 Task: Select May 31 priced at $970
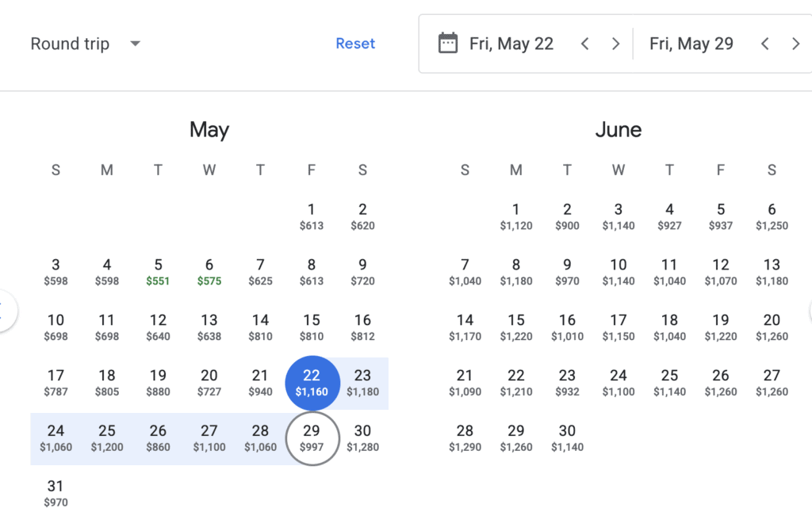tap(56, 493)
